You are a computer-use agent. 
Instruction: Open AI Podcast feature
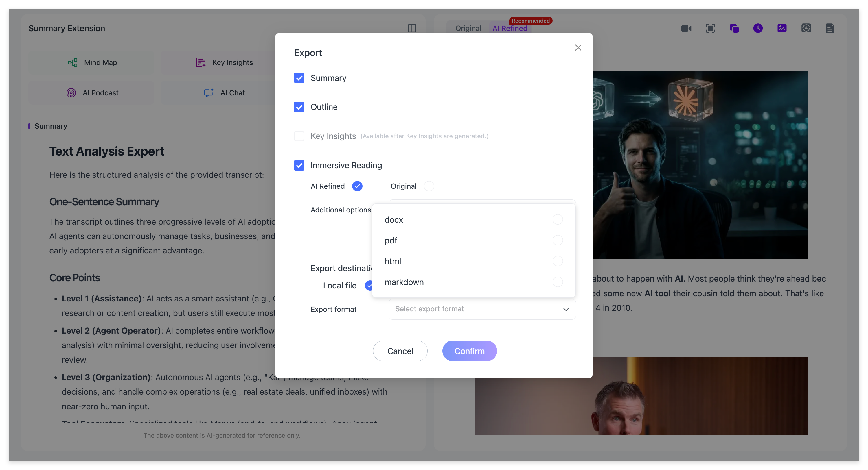tap(92, 93)
